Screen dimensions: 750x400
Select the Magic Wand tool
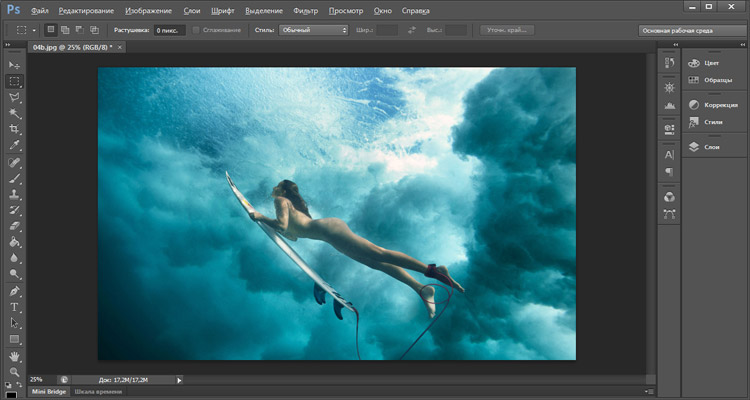tap(14, 113)
